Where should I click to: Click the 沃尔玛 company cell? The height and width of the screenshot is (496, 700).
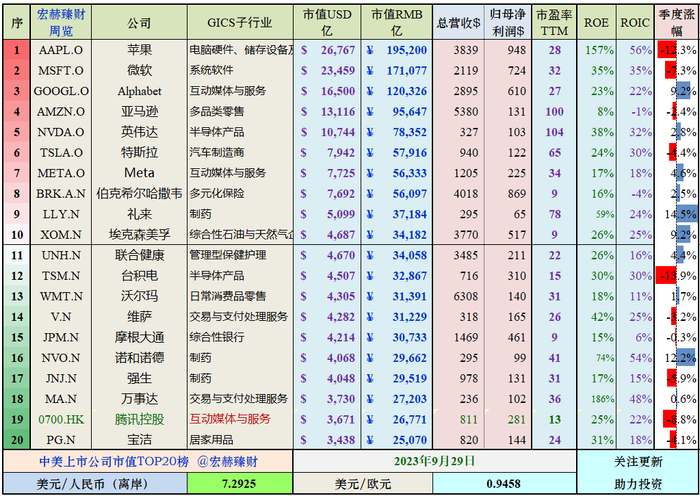pyautogui.click(x=139, y=296)
